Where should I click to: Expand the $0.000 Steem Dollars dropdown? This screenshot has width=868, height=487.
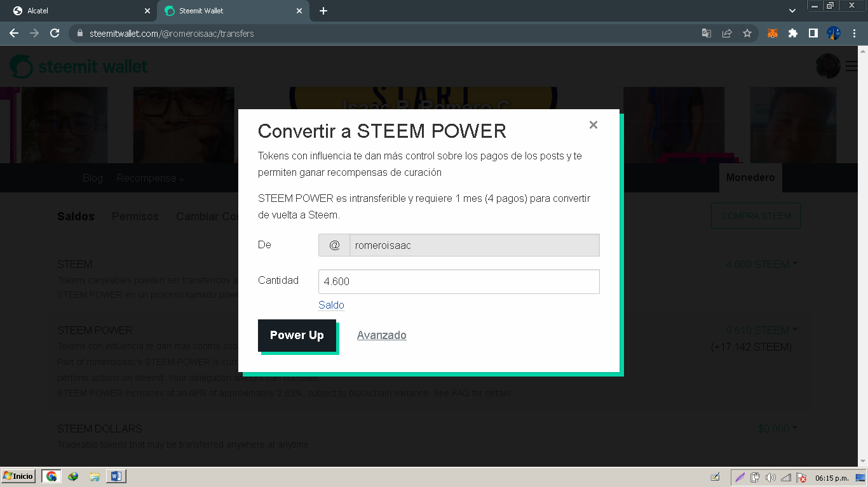click(778, 429)
